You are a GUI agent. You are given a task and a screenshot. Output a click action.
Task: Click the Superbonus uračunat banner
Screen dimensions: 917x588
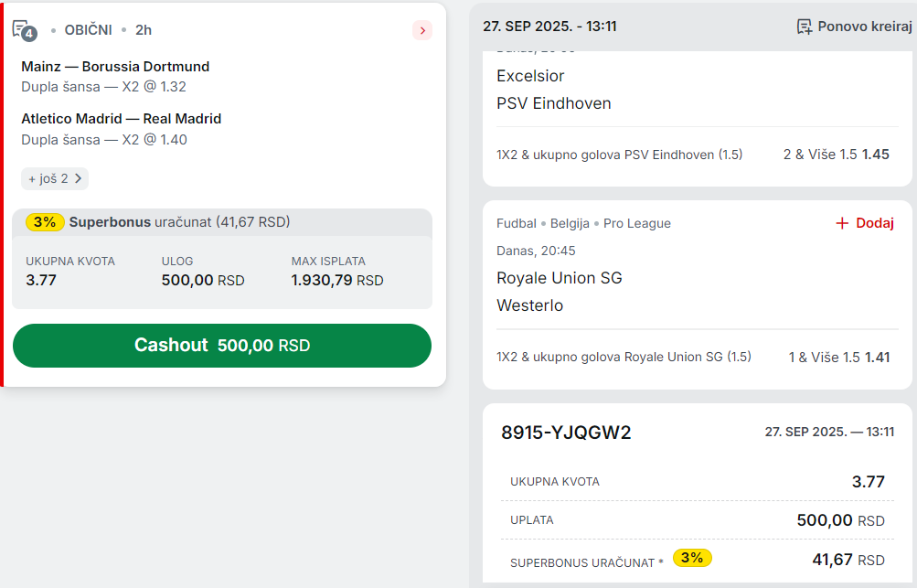(222, 222)
